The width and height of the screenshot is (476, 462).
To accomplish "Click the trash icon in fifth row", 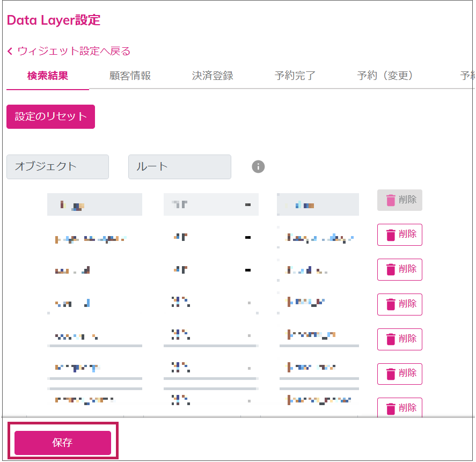I will pos(391,339).
